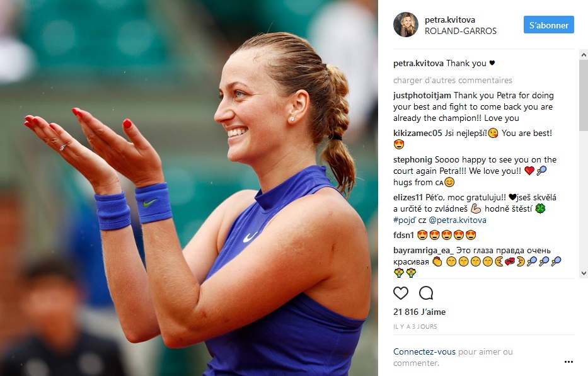Click the Connectez-vous login link
Image resolution: width=588 pixels, height=376 pixels.
tap(424, 351)
